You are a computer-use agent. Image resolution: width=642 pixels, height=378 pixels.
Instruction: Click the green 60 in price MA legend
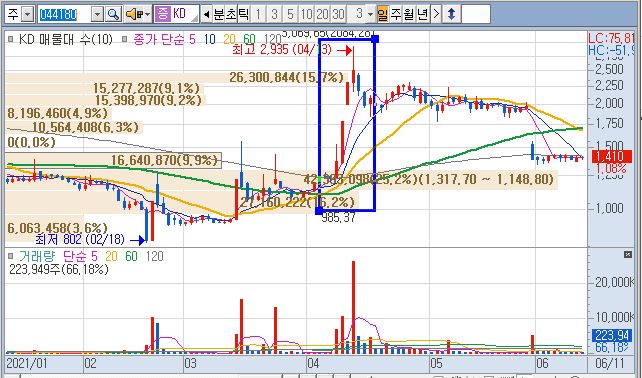click(249, 39)
